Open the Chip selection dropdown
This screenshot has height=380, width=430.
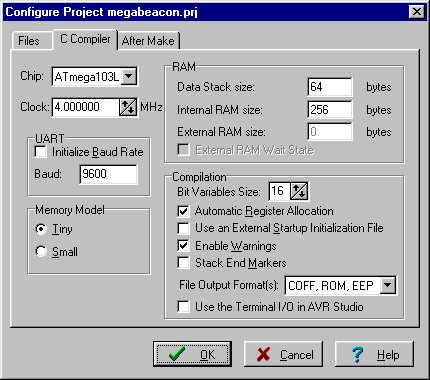coord(129,77)
